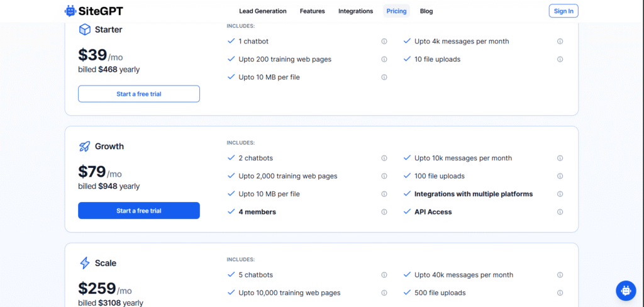Image resolution: width=644 pixels, height=307 pixels.
Task: Click the Growth plan rocket icon
Action: coord(85,147)
